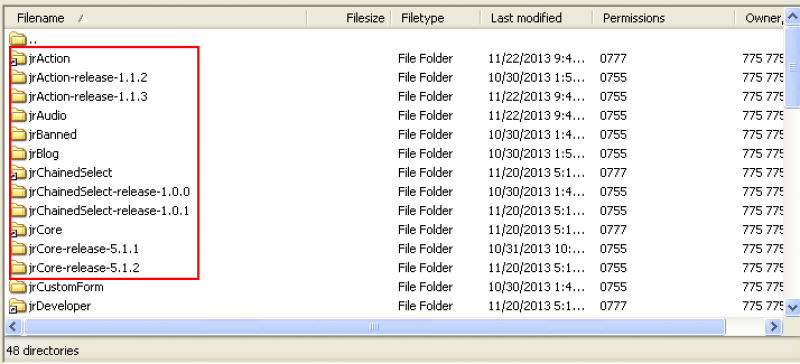Image resolution: width=800 pixels, height=364 pixels.
Task: Select the jrAudio folder icon
Action: (18, 116)
